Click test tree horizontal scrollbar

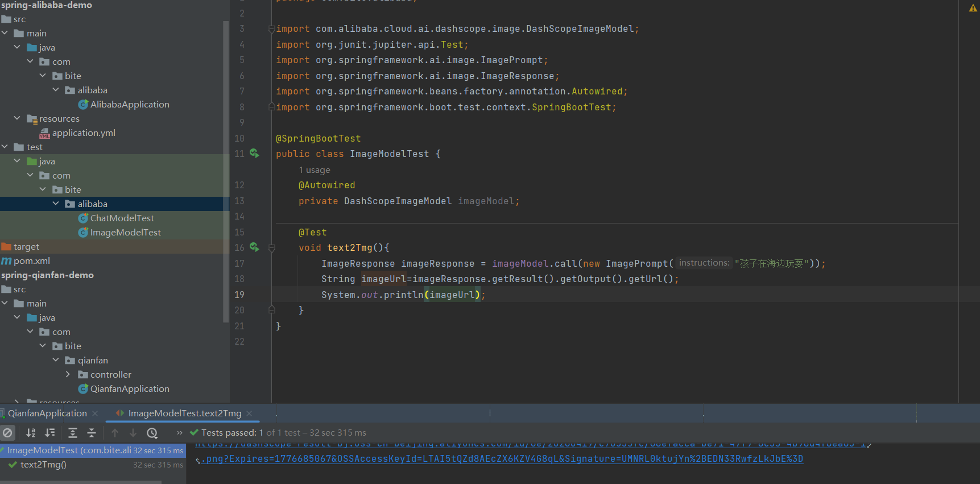coord(81,482)
